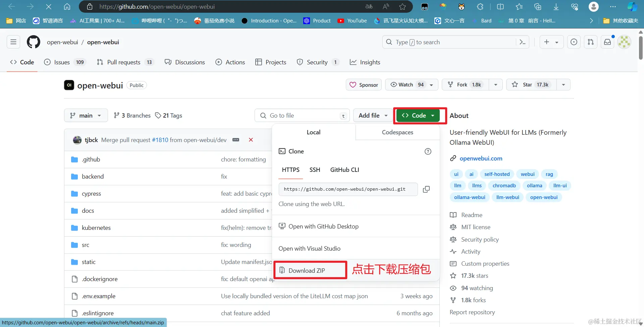This screenshot has width=644, height=327.
Task: Click the browser profile avatar icon
Action: (594, 6)
